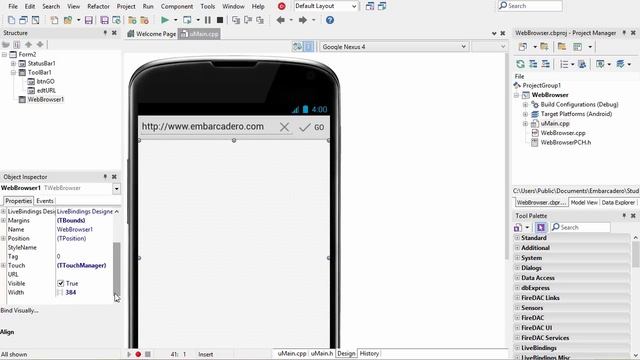
Task: Select btnGO in the Structure tree
Action: (45, 82)
